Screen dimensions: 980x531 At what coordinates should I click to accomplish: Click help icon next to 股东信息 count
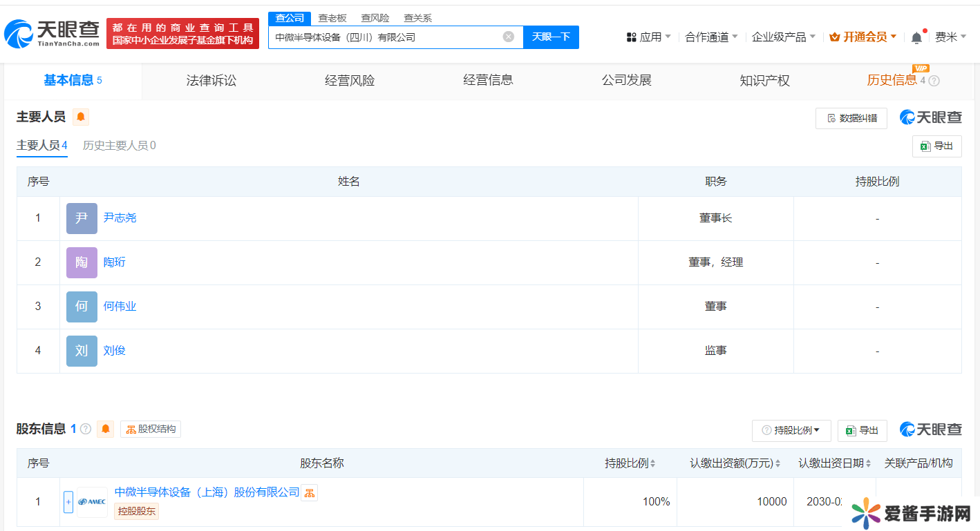(x=86, y=429)
